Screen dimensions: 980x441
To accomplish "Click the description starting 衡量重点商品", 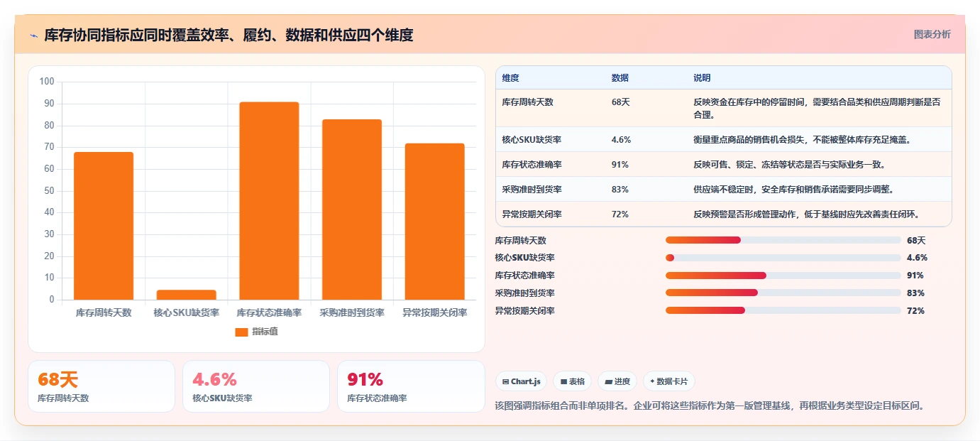I will tap(802, 140).
